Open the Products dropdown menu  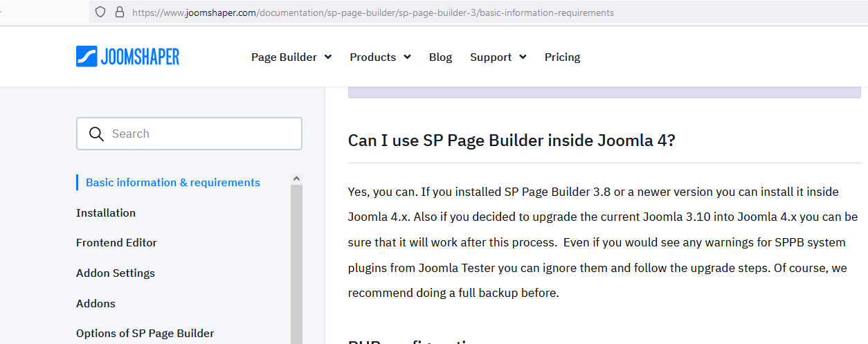click(x=380, y=57)
